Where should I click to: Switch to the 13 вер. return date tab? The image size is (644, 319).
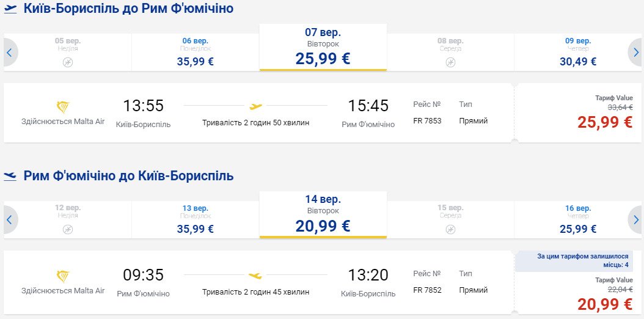(196, 219)
